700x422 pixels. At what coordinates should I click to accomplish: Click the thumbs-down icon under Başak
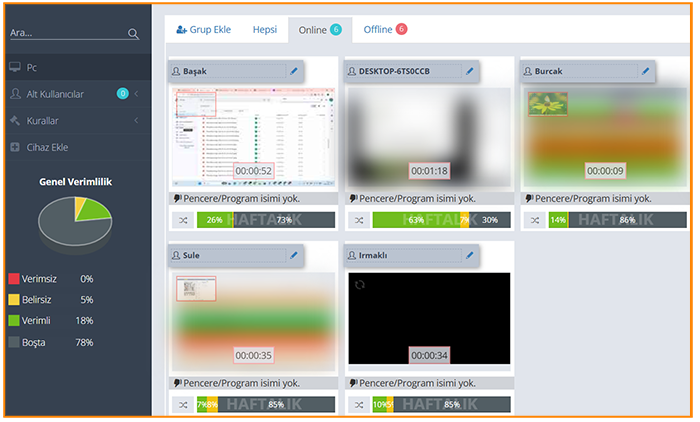[x=177, y=198]
